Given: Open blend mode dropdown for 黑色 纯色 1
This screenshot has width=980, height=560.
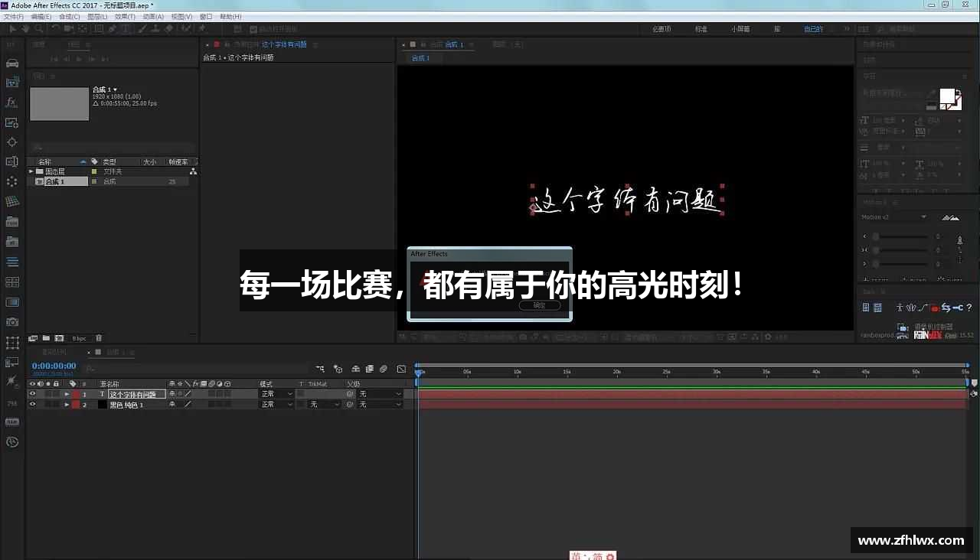Looking at the screenshot, I should pos(276,404).
